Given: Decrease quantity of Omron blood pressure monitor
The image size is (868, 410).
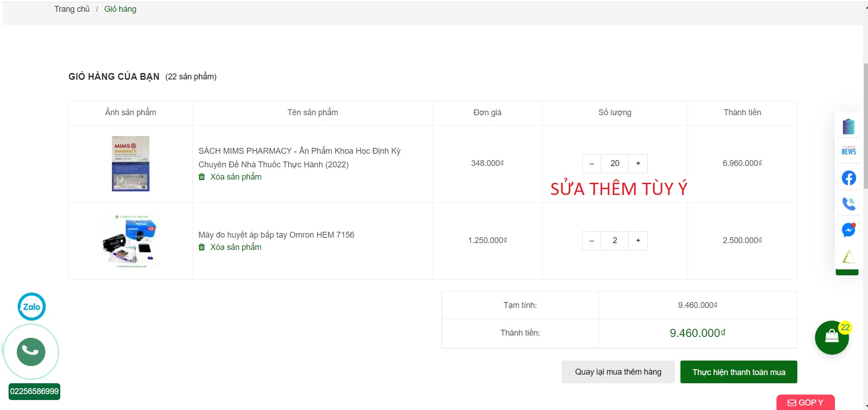Looking at the screenshot, I should tap(592, 240).
